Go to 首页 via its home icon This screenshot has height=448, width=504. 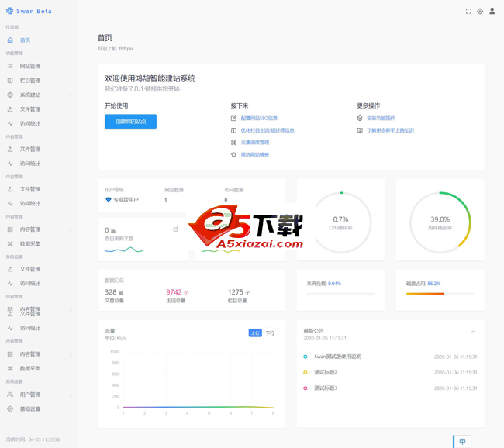pyautogui.click(x=10, y=40)
